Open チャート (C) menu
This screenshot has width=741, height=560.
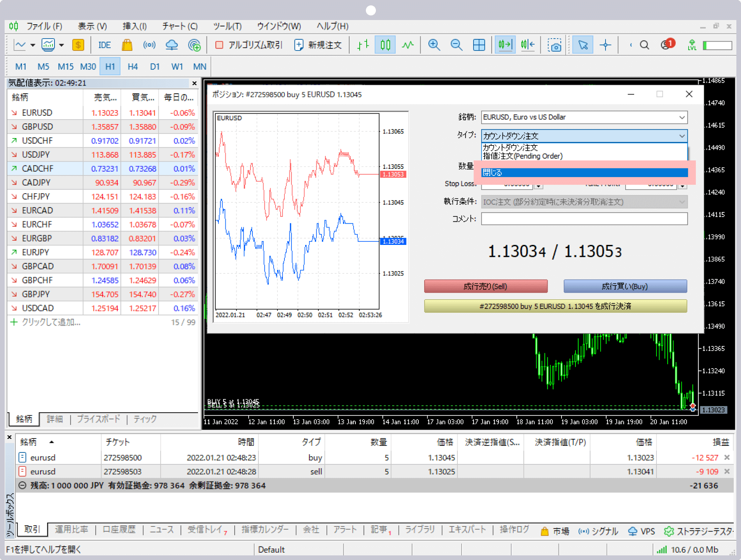pyautogui.click(x=180, y=26)
